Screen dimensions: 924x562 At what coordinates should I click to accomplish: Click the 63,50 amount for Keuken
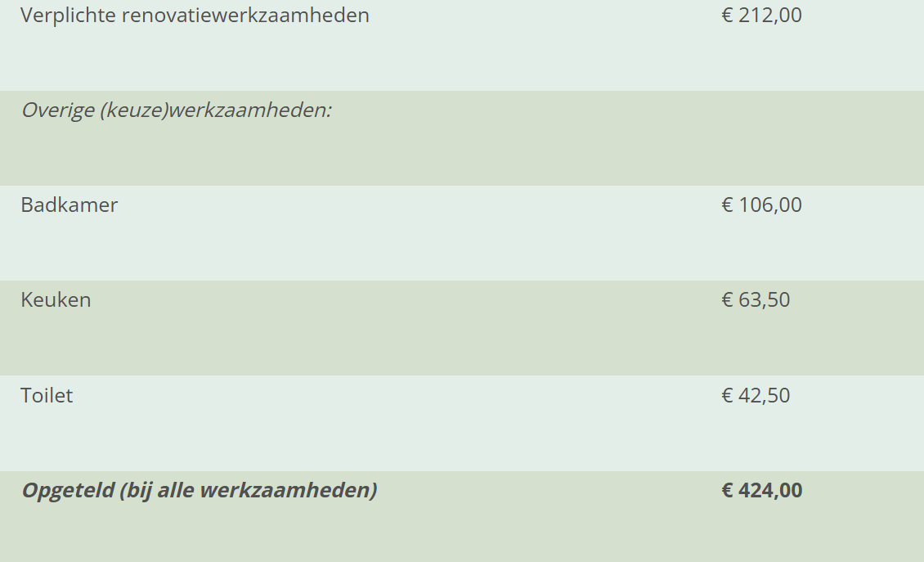(765, 300)
